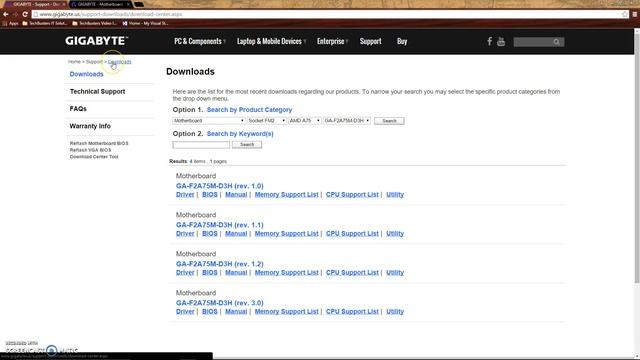Open GA-F2A75M-D3H (rev. 1.2) product link
Viewport: 640px width, 360px height.
pyautogui.click(x=220, y=264)
